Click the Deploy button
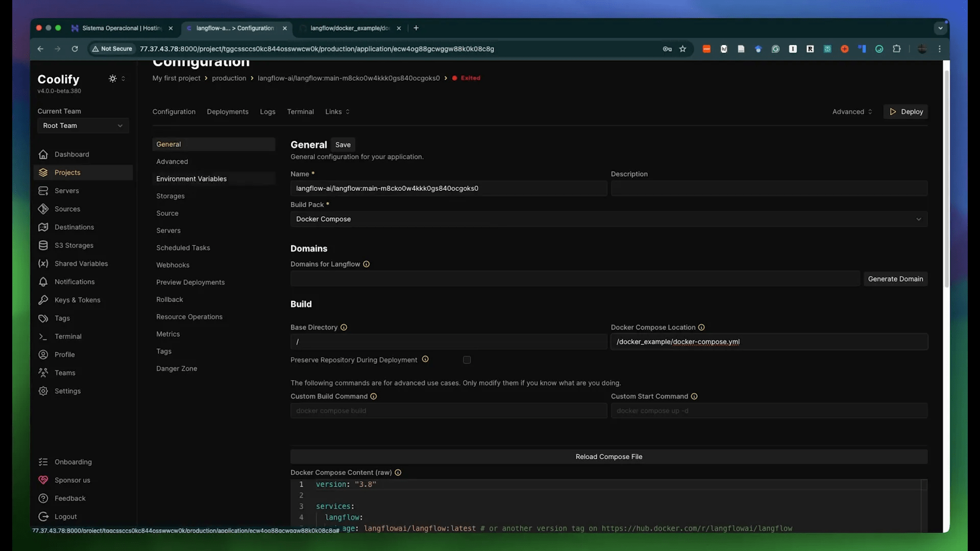 (x=906, y=112)
